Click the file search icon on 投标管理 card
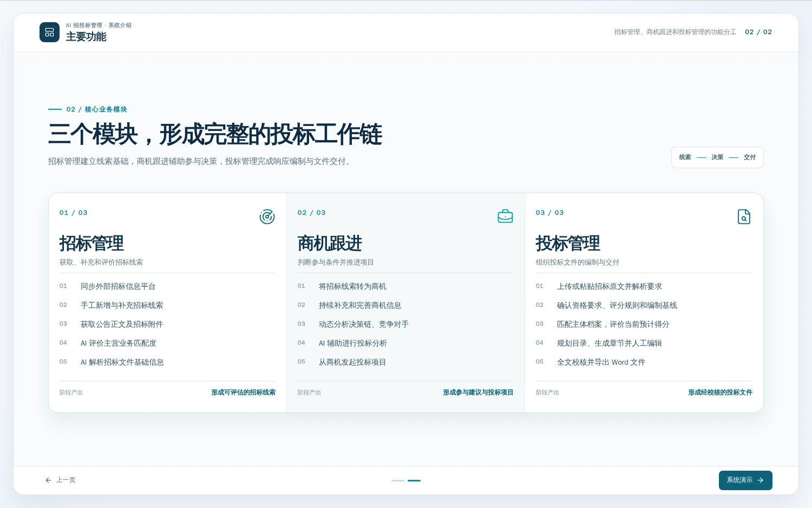Screen dimensions: 812x508 pos(744,216)
